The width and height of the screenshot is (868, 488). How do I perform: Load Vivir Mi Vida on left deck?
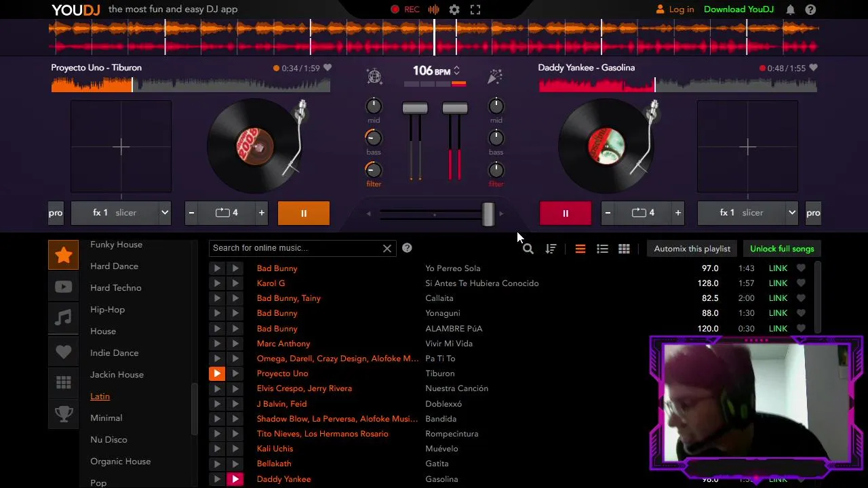pos(217,344)
